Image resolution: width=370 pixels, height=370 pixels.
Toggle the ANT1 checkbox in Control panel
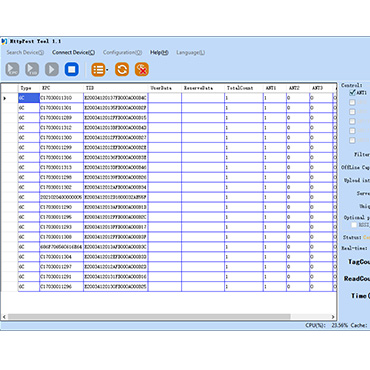point(352,92)
